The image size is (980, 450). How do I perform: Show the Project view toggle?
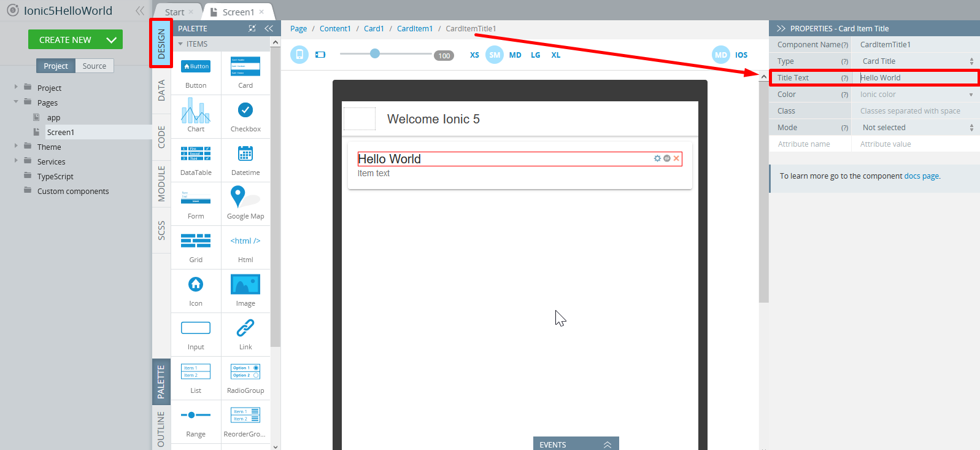[56, 66]
